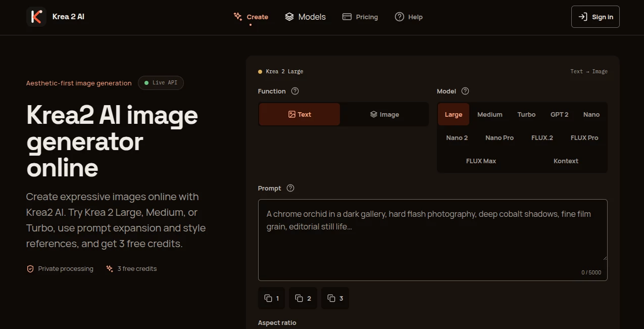Choose the Kontext model
This screenshot has height=329, width=644.
coord(566,161)
